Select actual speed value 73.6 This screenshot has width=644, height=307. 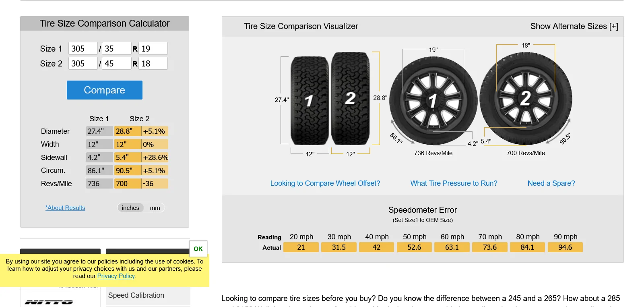(x=490, y=247)
